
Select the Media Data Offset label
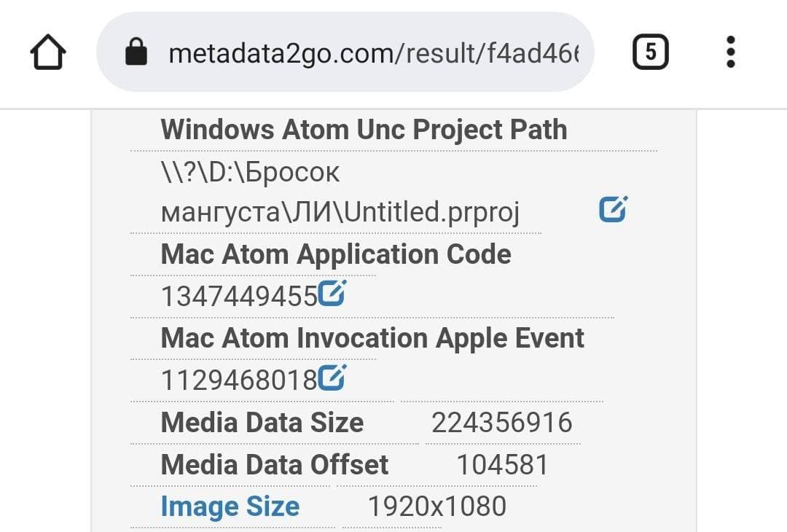click(x=274, y=465)
